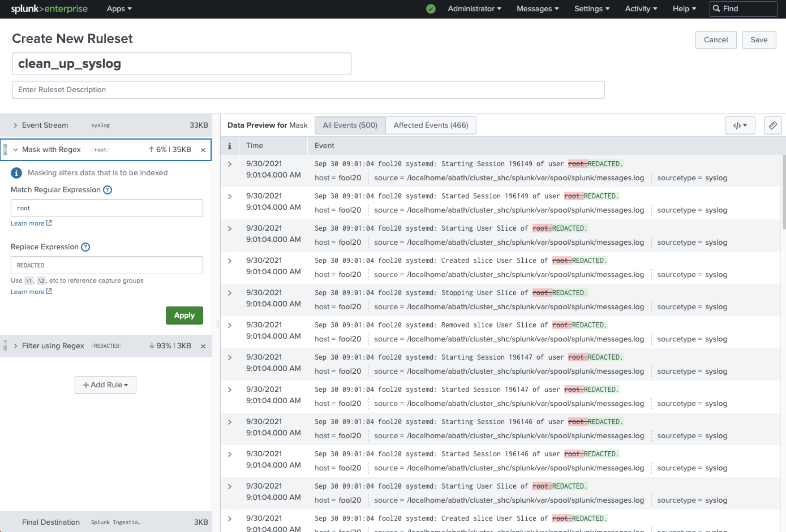
Task: Click the ruleset name field clean_up_syslog
Action: [182, 64]
